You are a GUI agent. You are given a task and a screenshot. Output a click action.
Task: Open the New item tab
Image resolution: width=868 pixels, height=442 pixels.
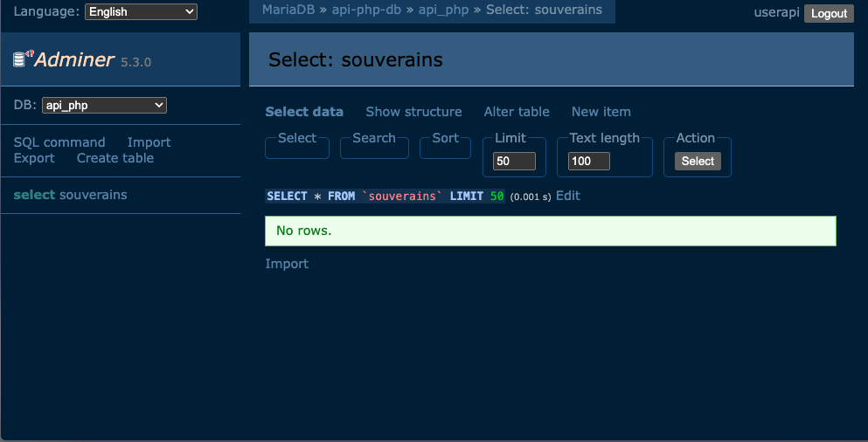click(601, 112)
